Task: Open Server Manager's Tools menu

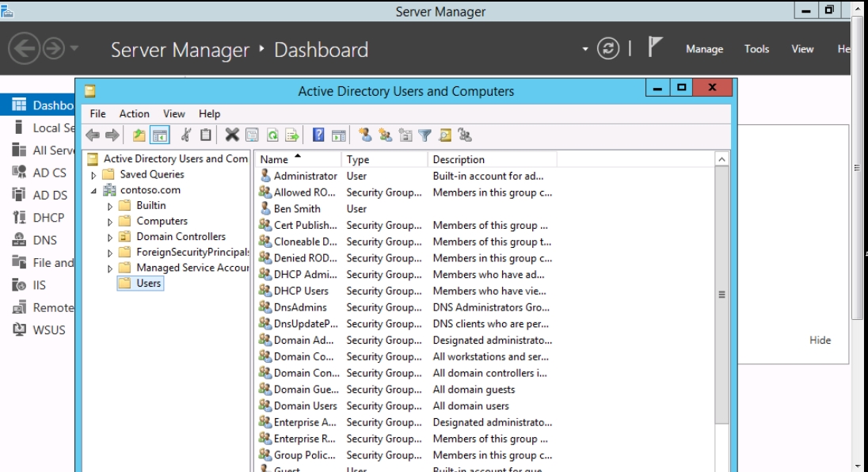Action: pyautogui.click(x=757, y=48)
